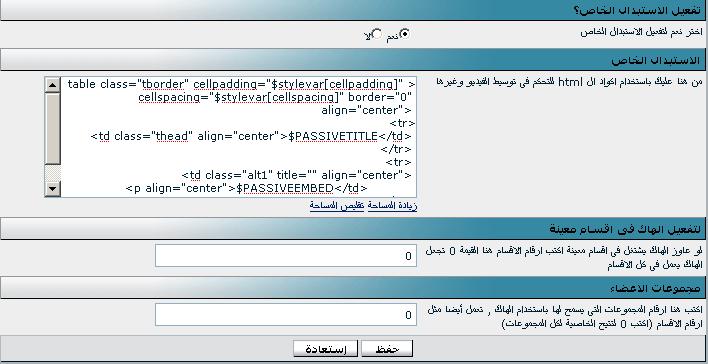Image resolution: width=708 pixels, height=364 pixels.
Task: Click the لتفعيل الهاك فى اقسام معينة header
Action: [354, 229]
